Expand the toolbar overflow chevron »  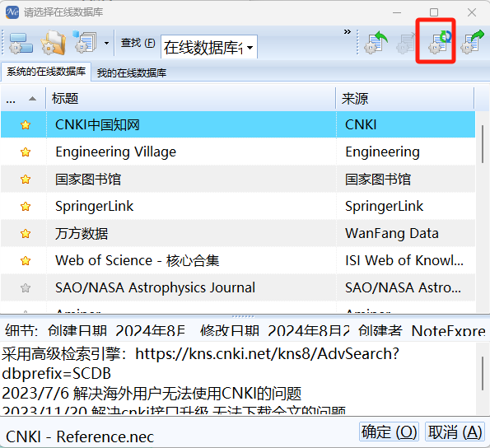pyautogui.click(x=348, y=32)
